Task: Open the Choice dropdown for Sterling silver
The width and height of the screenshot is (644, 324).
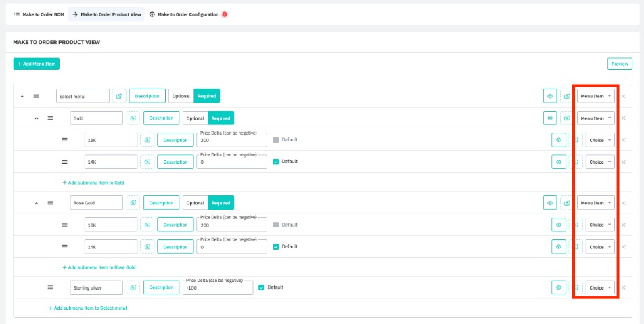Action: point(600,287)
